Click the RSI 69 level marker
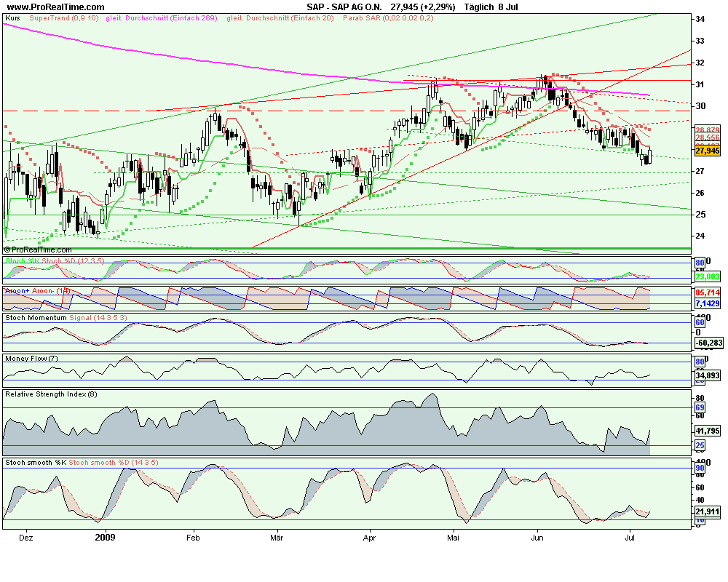Image resolution: width=728 pixels, height=582 pixels. click(700, 407)
